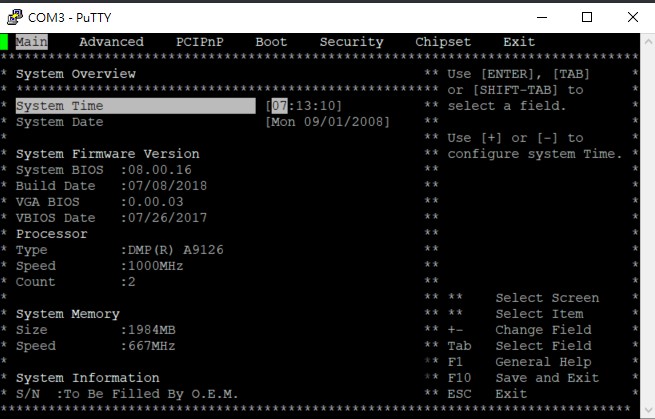Click processor speed 1000MHz
The width and height of the screenshot is (655, 419).
pyautogui.click(x=155, y=266)
